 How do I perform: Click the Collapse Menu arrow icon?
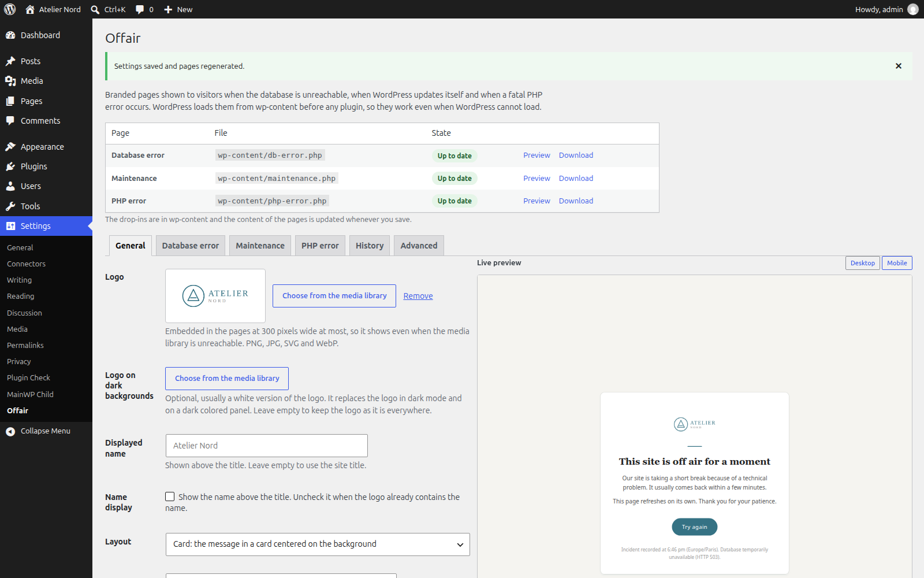pyautogui.click(x=10, y=431)
